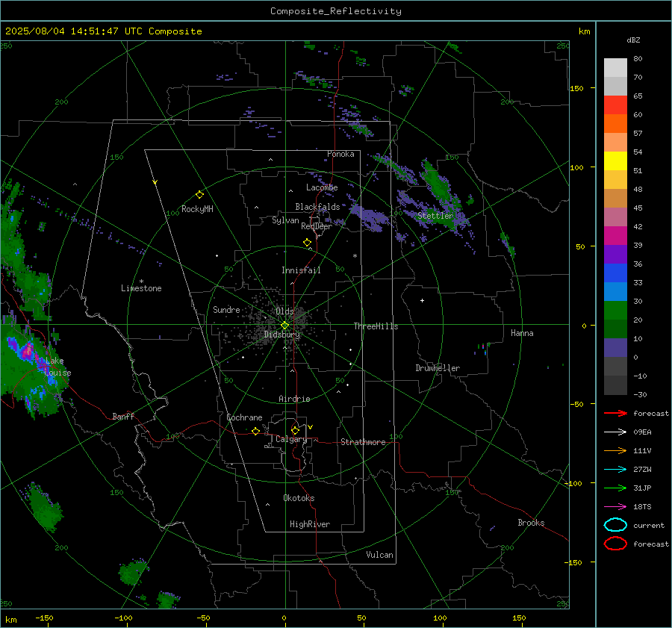Click the Innisfail label
Viewport: 672px width, 628px height.
(301, 270)
